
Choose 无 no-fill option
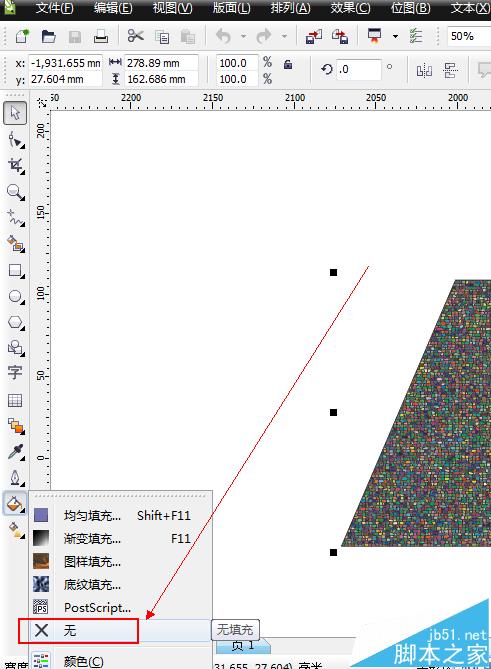(120, 630)
